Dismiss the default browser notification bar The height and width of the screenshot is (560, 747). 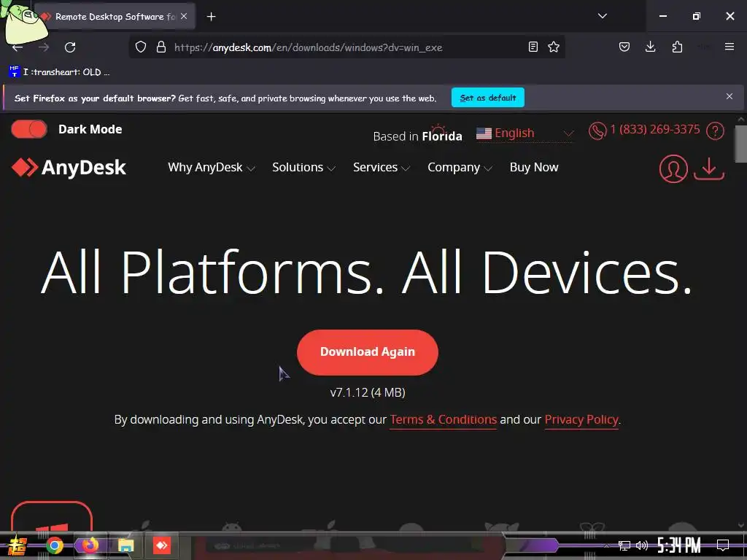coord(729,97)
